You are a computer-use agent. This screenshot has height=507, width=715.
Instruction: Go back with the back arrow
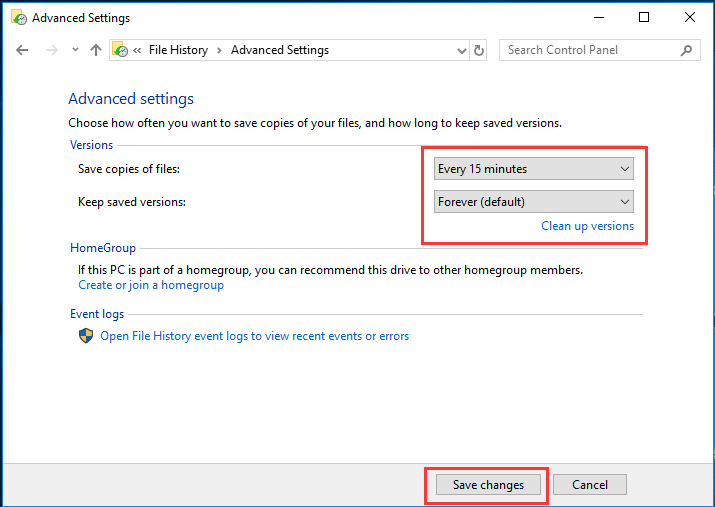(x=22, y=50)
